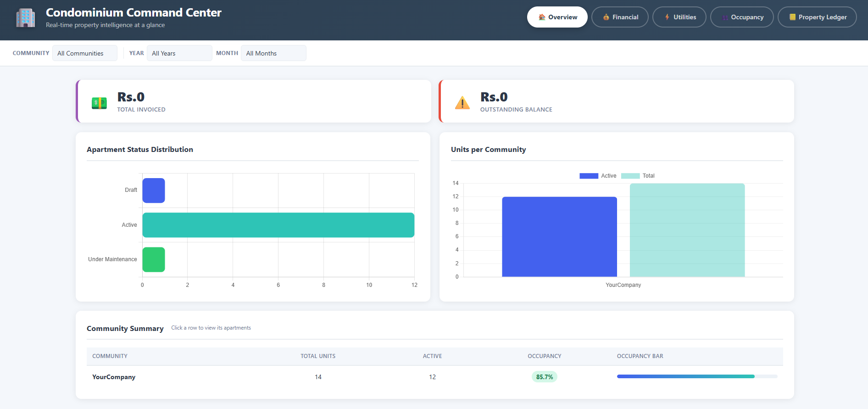The image size is (868, 409).
Task: Click the 'Click a row to view its apartments' hint
Action: (211, 328)
